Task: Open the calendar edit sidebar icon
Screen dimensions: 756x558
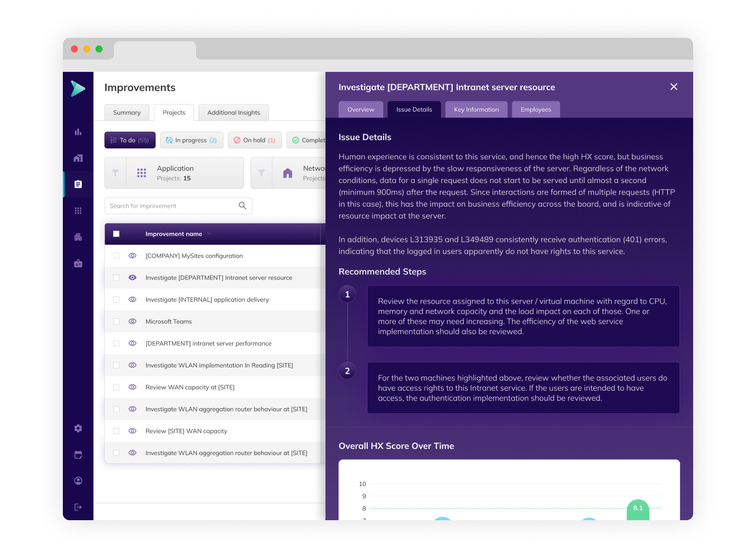Action: pyautogui.click(x=78, y=455)
